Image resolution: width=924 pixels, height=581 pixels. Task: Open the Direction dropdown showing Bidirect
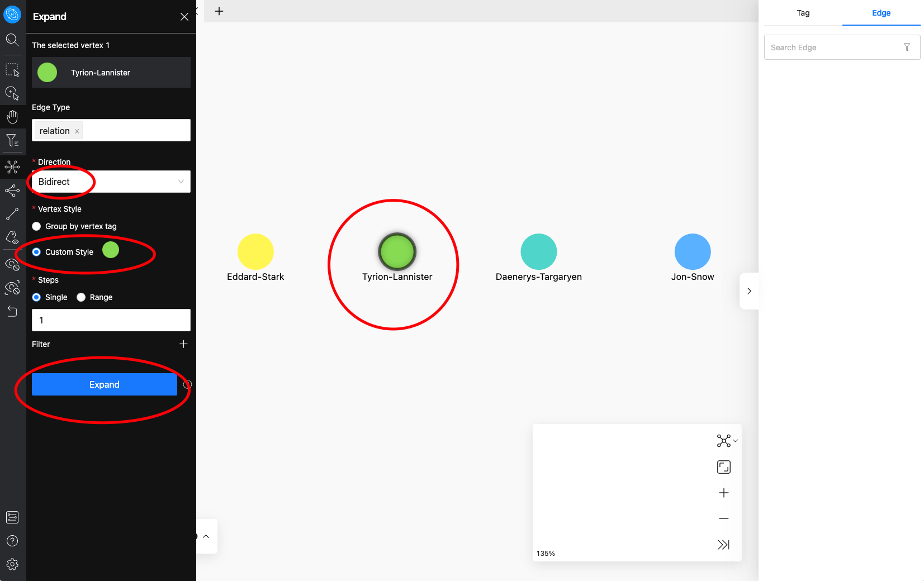(x=111, y=182)
